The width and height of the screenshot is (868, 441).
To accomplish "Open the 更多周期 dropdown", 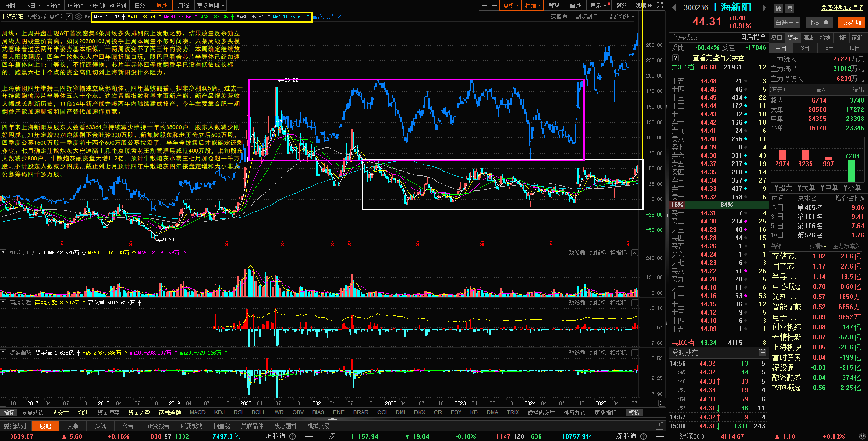I will pyautogui.click(x=211, y=6).
